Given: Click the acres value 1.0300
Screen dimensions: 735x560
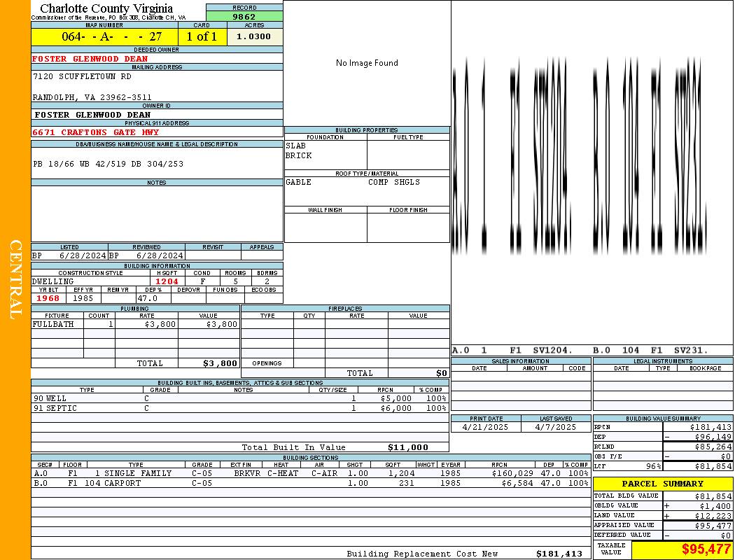Looking at the screenshot, I should pyautogui.click(x=253, y=36).
